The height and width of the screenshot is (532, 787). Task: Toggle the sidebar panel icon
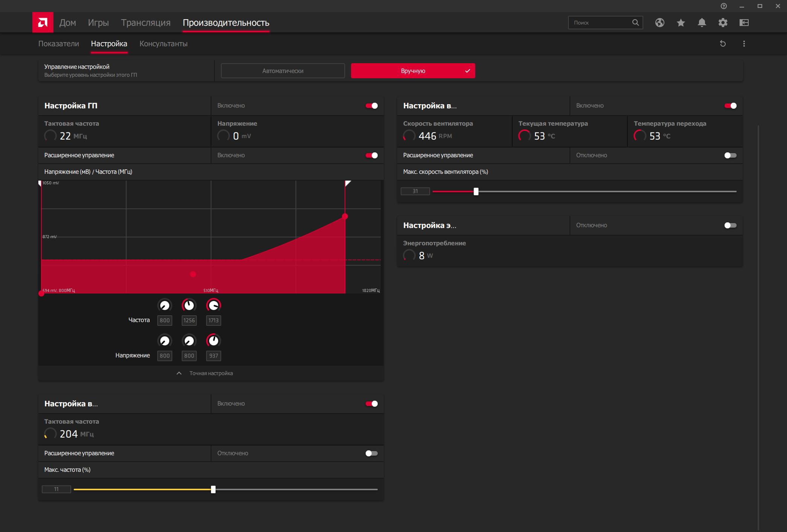[744, 23]
